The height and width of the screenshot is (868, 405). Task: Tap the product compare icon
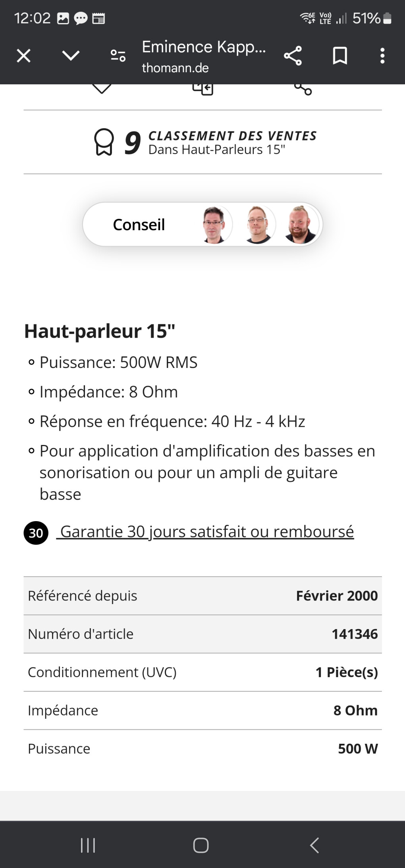202,89
